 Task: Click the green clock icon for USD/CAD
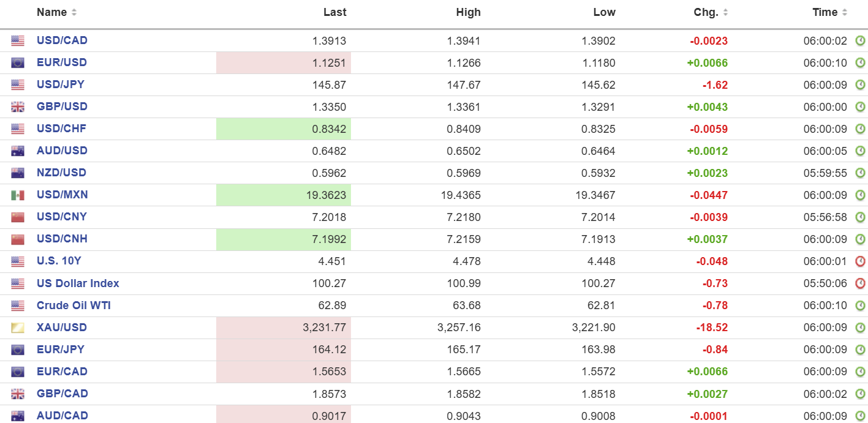click(x=860, y=41)
